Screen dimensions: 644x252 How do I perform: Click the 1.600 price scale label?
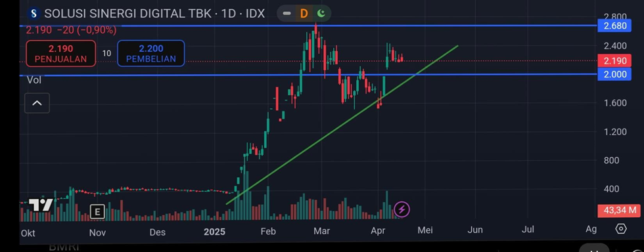pos(615,103)
